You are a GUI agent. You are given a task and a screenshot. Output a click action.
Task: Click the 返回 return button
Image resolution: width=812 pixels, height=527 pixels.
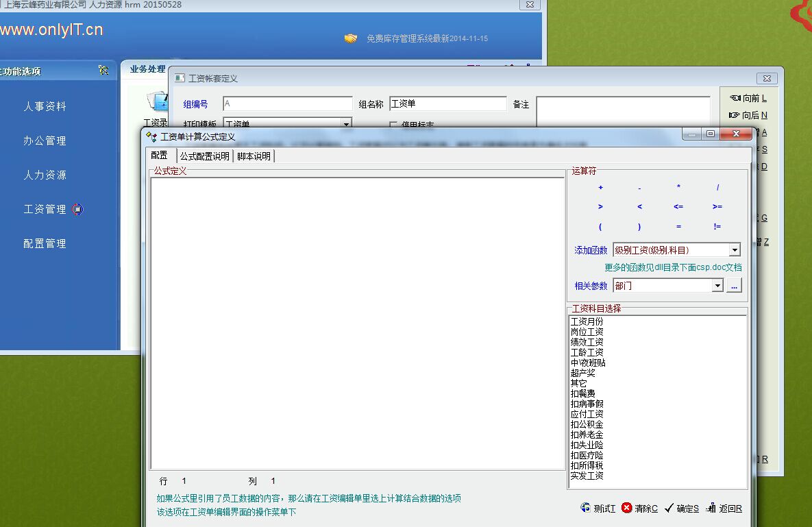724,508
